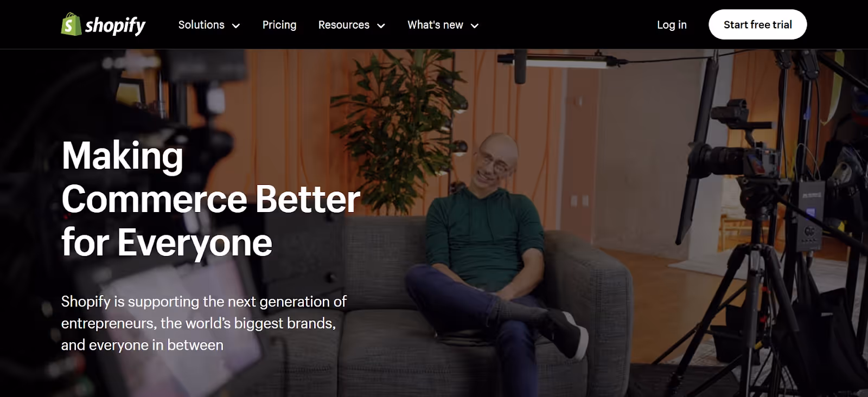Click the shopify wordmark text logo

click(x=115, y=25)
